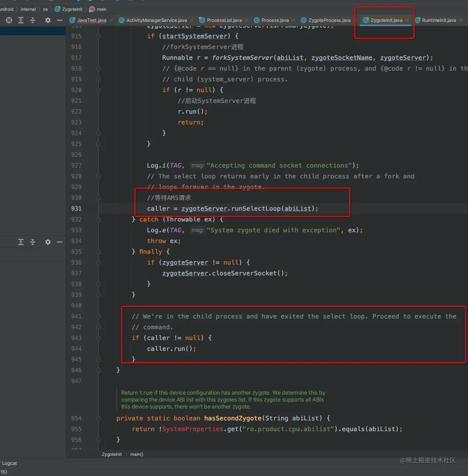Image resolution: width=468 pixels, height=476 pixels.
Task: Open the JavaTest.java tab
Action: pyautogui.click(x=91, y=20)
